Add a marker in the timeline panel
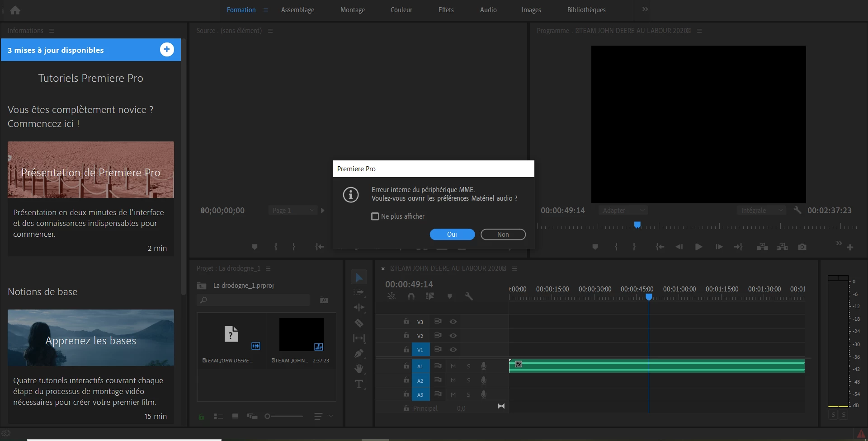868x441 pixels. coord(450,296)
